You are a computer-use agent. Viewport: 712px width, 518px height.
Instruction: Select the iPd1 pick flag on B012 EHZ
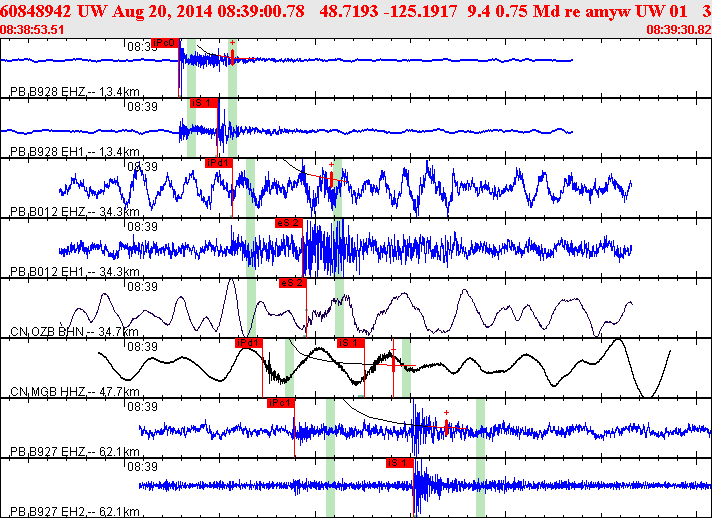[219, 163]
